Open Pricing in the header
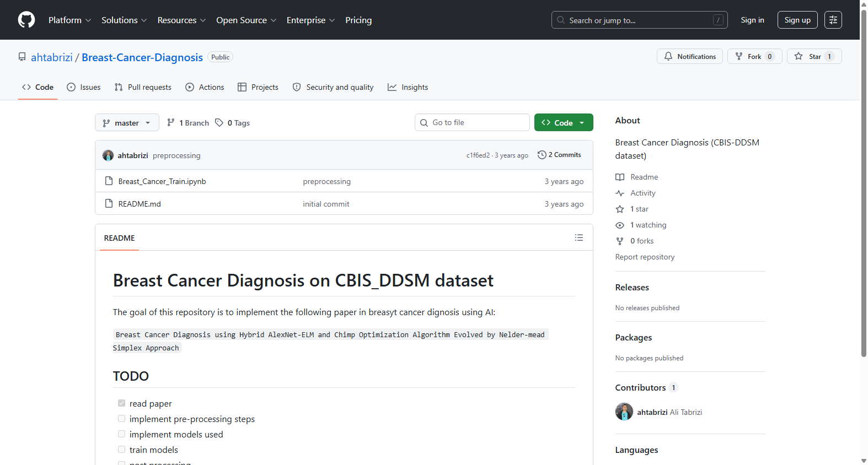The image size is (868, 465). click(x=358, y=20)
